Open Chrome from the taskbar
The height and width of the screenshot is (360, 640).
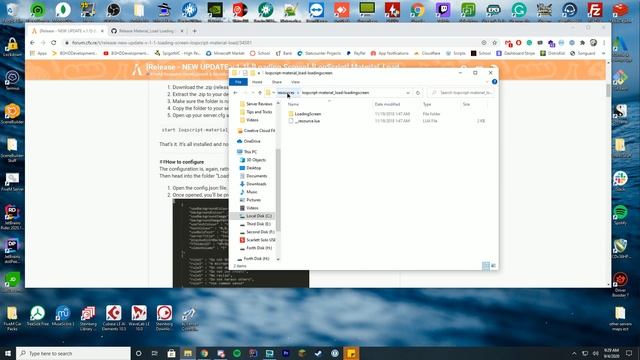pyautogui.click(x=204, y=353)
